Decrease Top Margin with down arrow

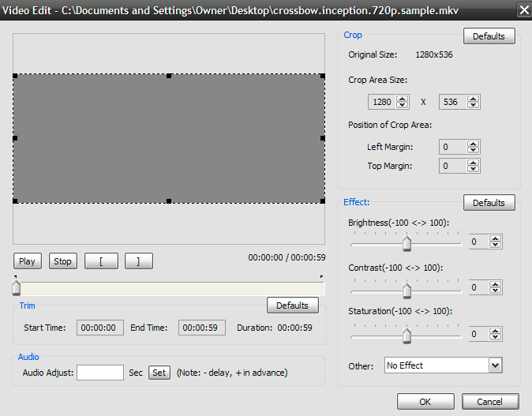(474, 169)
